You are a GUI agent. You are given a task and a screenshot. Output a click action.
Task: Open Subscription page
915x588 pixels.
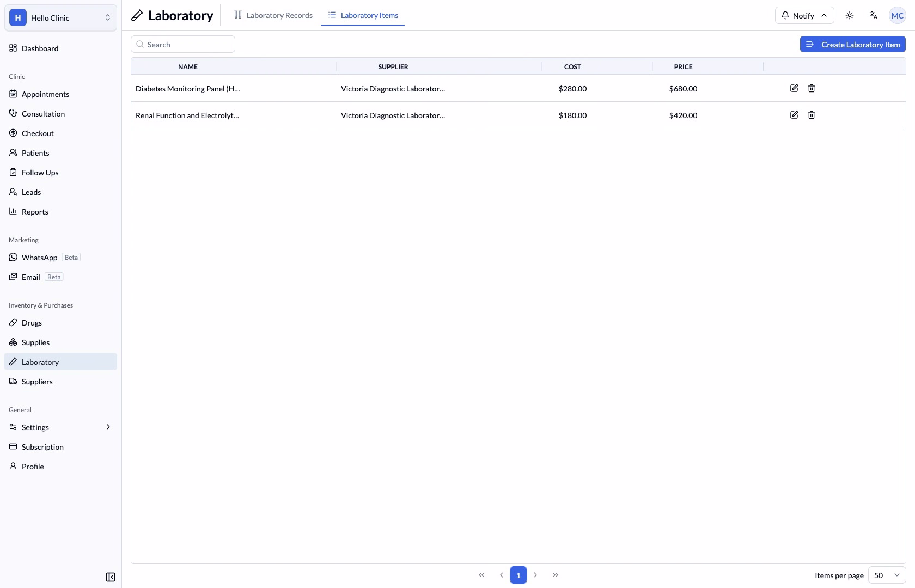(x=60, y=446)
